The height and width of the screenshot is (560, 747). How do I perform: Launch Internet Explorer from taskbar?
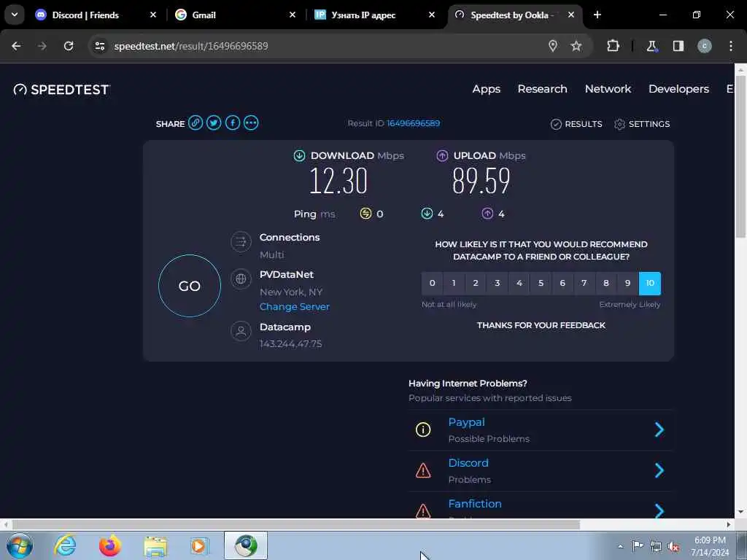pos(65,545)
